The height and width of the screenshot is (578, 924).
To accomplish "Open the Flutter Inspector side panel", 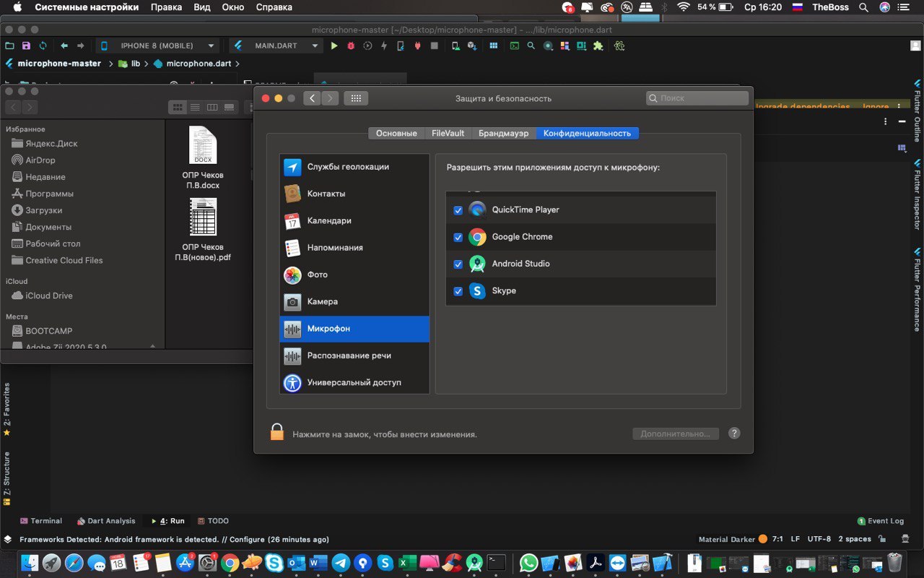I will pyautogui.click(x=918, y=195).
